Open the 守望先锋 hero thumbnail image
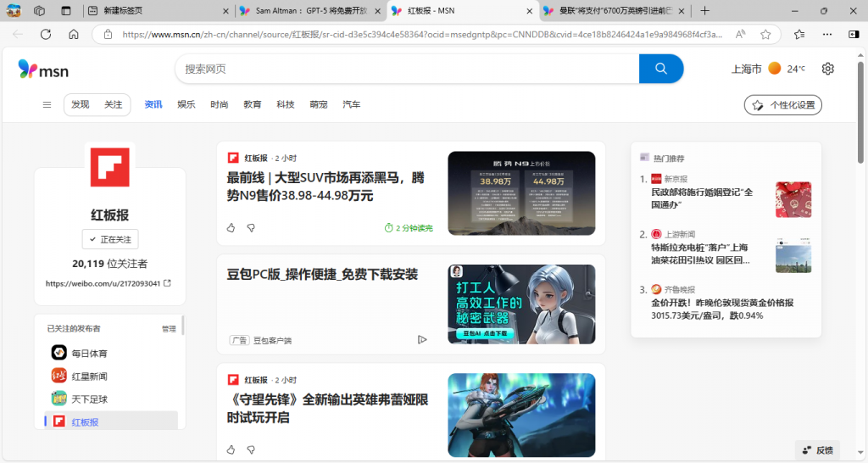 coord(521,416)
